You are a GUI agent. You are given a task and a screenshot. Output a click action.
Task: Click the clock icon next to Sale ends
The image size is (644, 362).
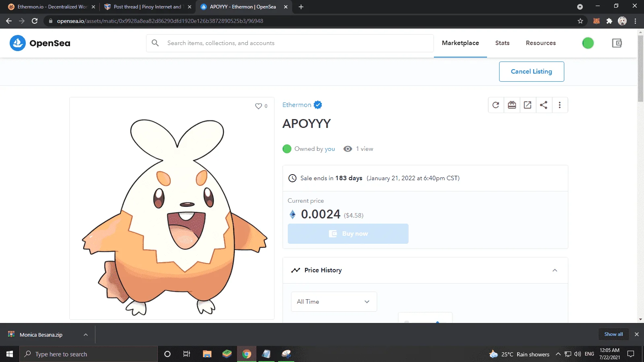coord(293,178)
